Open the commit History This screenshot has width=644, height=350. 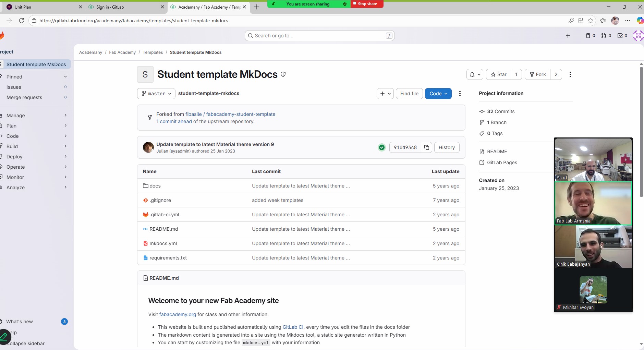pyautogui.click(x=446, y=147)
